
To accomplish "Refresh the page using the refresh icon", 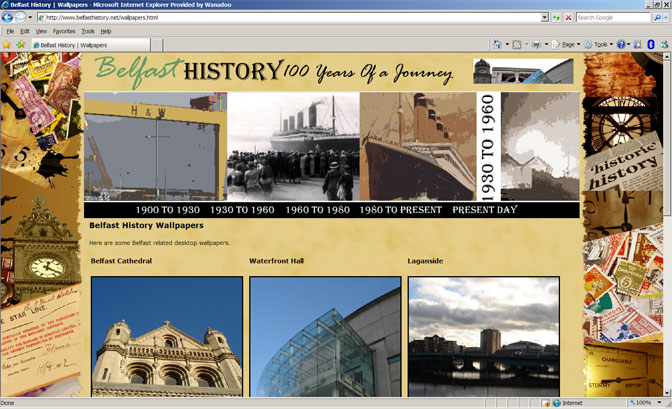I will [557, 17].
